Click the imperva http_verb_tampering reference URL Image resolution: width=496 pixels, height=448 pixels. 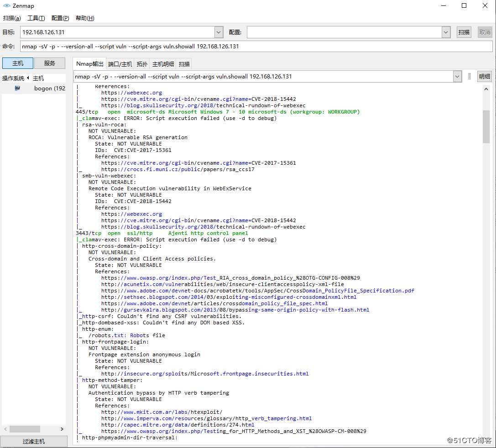206,418
